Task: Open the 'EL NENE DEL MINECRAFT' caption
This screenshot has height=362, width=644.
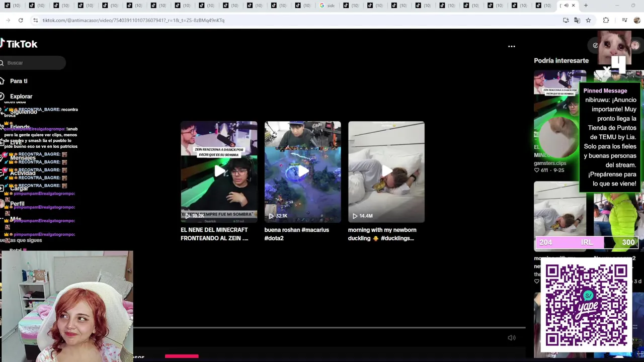Action: pos(214,234)
